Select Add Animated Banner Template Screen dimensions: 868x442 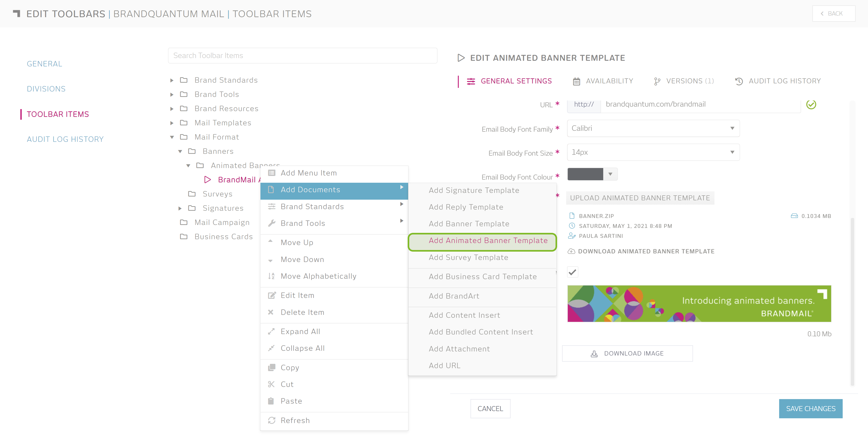(x=488, y=240)
